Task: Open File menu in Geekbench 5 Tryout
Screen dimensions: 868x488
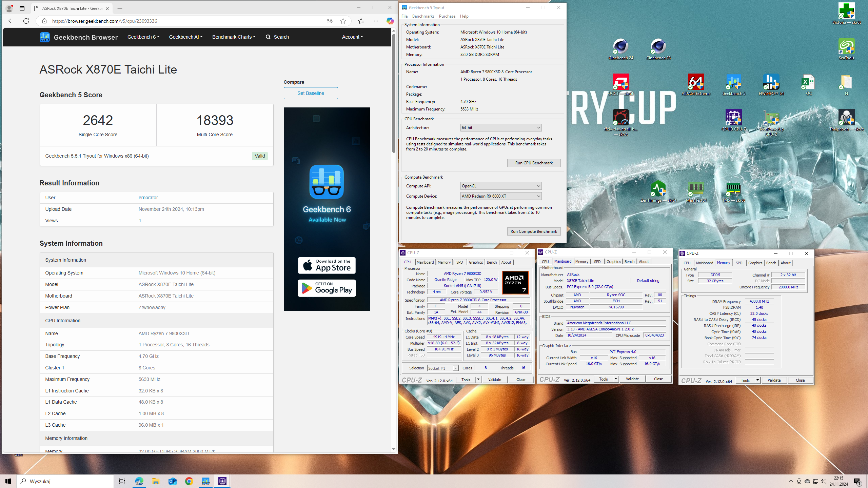Action: point(405,16)
